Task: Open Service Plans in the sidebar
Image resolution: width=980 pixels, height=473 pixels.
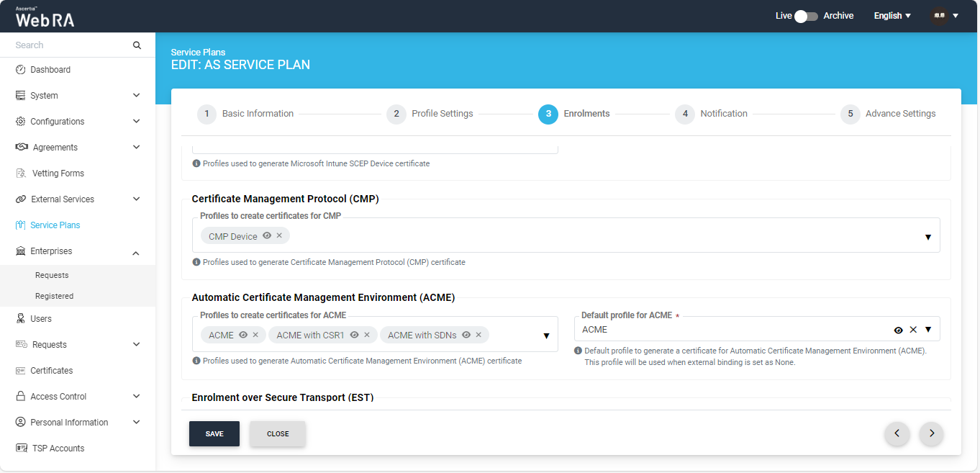Action: pyautogui.click(x=55, y=225)
